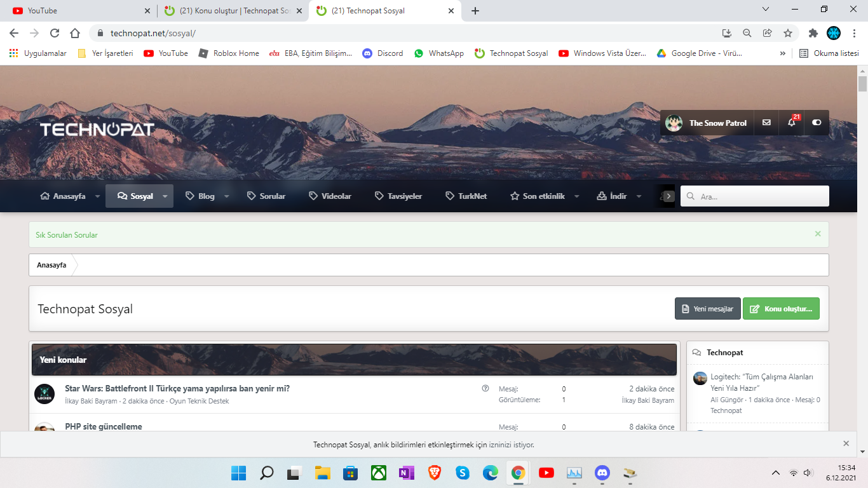Click the question mark icon on Star Wars topic
The image size is (868, 488).
[485, 388]
